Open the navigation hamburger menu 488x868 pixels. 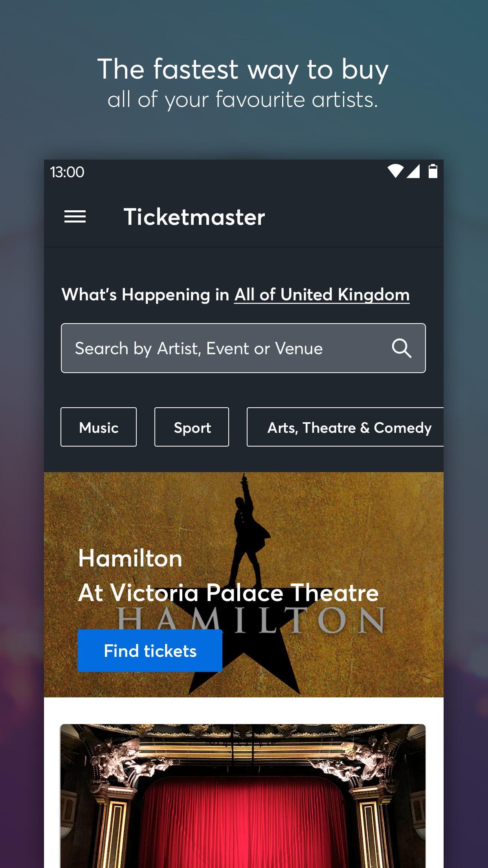75,217
